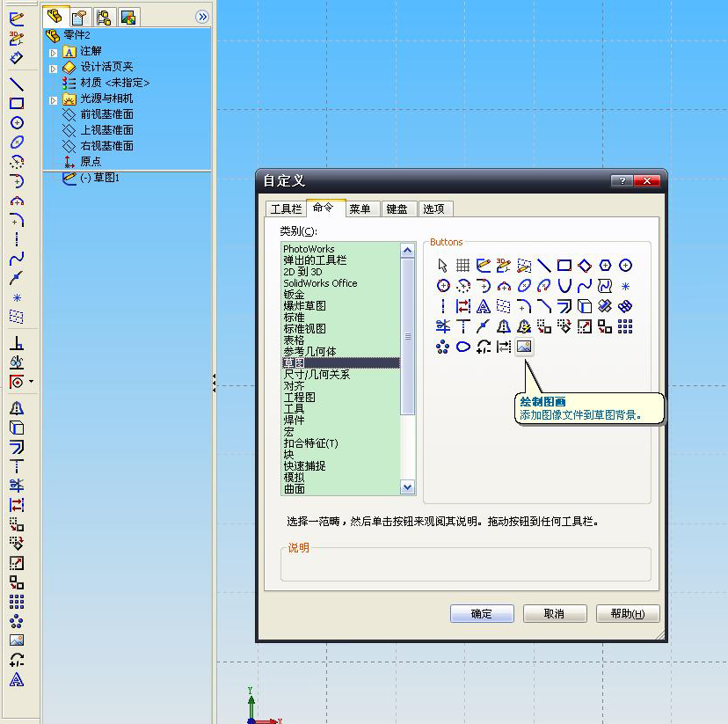The image size is (728, 724).
Task: Confirm with the 确定 button
Action: [x=482, y=613]
